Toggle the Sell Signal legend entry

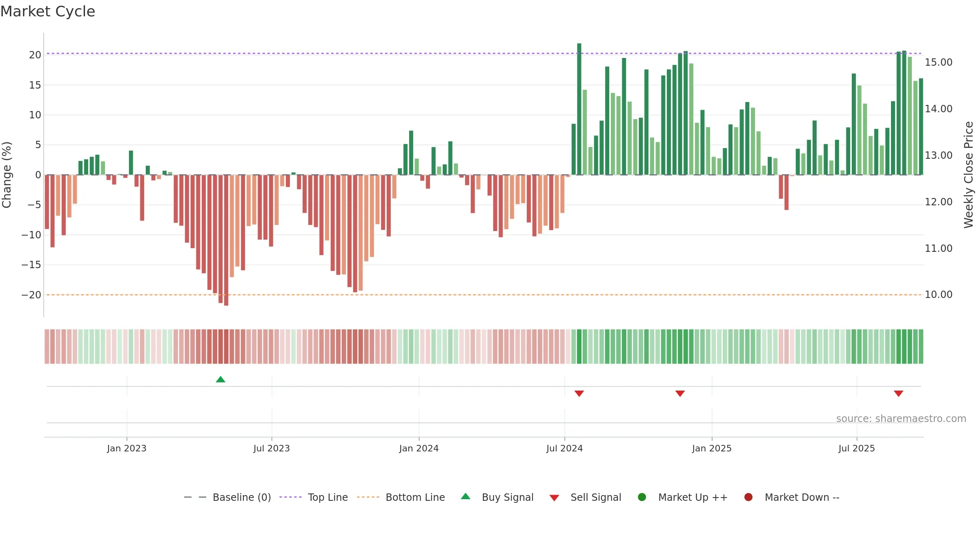tap(585, 497)
